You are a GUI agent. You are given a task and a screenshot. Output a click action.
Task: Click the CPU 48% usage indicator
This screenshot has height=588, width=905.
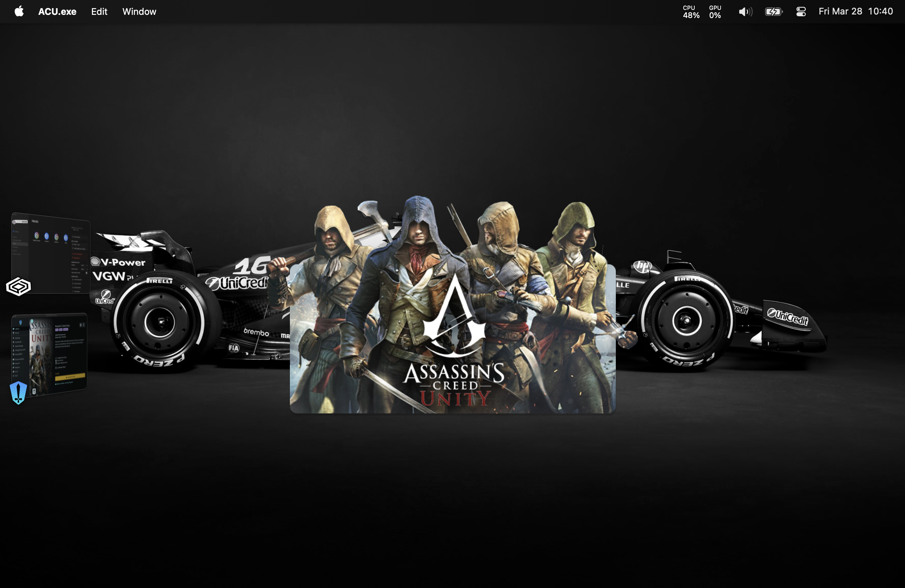(x=691, y=12)
